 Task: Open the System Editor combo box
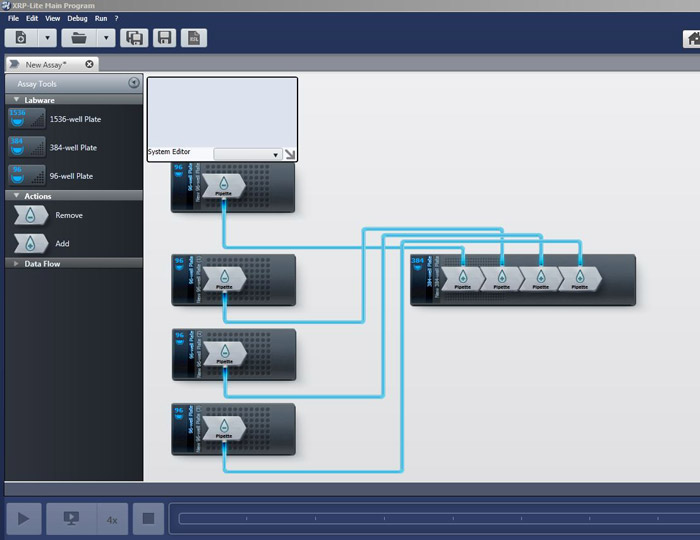[x=248, y=154]
